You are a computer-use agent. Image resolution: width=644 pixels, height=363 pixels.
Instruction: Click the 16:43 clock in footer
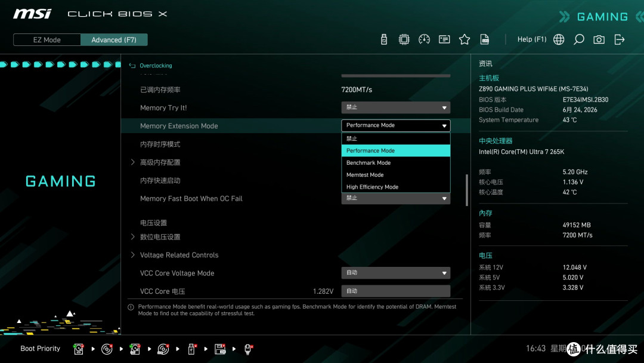(x=536, y=349)
